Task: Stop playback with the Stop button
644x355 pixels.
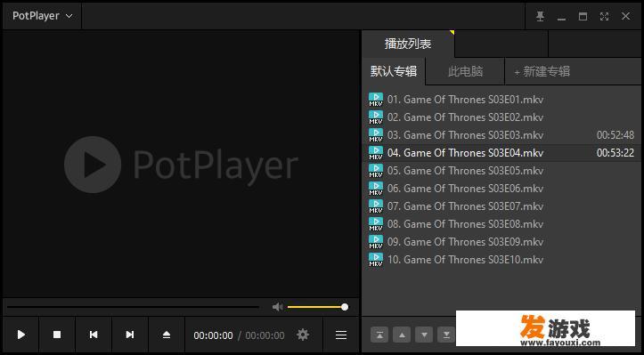Action: (x=57, y=335)
